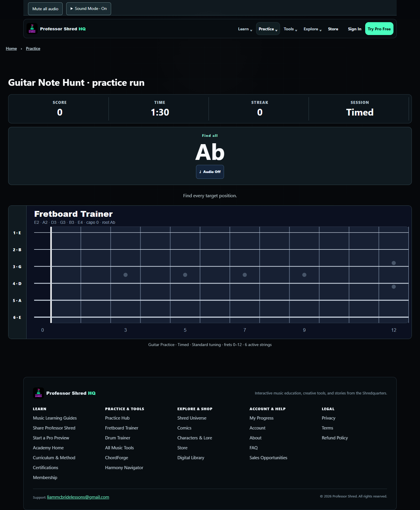
Task: Open the Fretboard Trainer footer link
Action: [122, 428]
